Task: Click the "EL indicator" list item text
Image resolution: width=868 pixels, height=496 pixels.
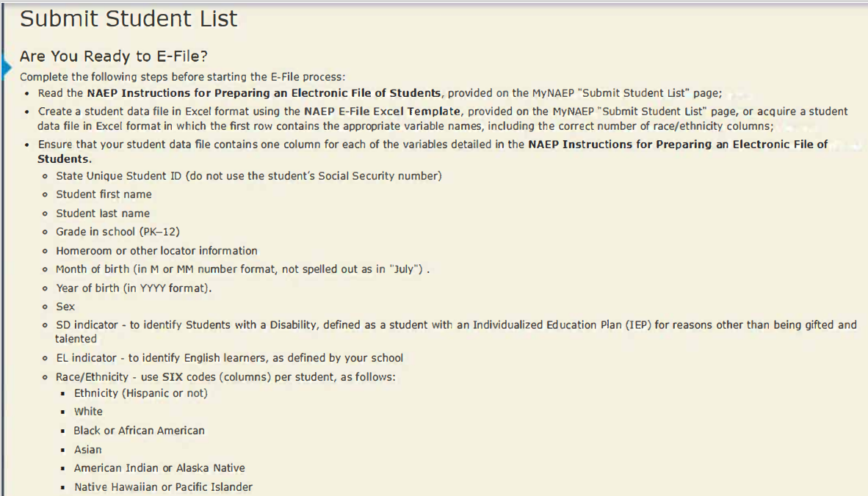Action: click(229, 358)
